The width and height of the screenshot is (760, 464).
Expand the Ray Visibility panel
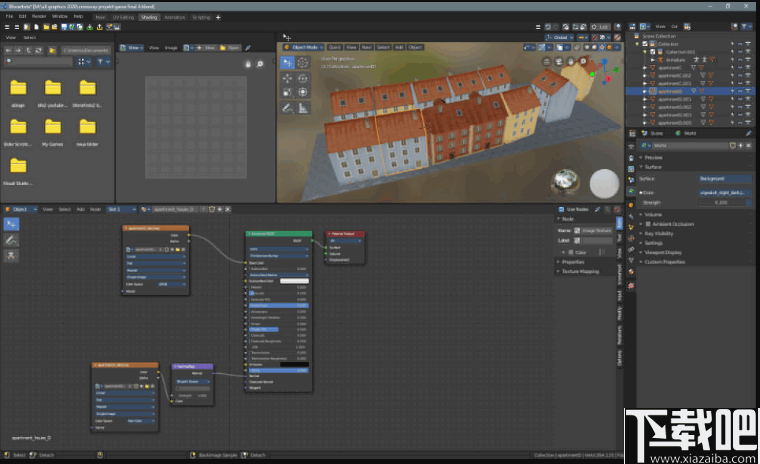(657, 234)
